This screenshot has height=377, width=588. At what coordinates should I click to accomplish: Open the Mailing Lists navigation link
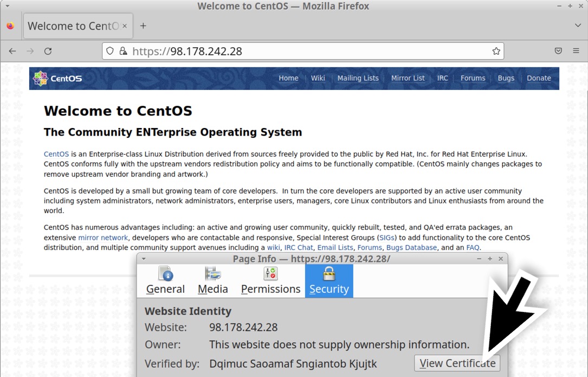click(358, 78)
